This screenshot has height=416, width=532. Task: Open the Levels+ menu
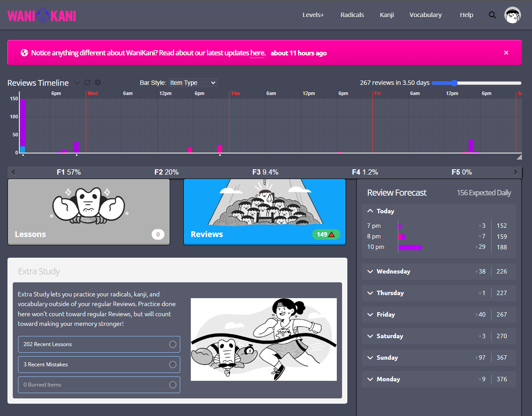313,15
